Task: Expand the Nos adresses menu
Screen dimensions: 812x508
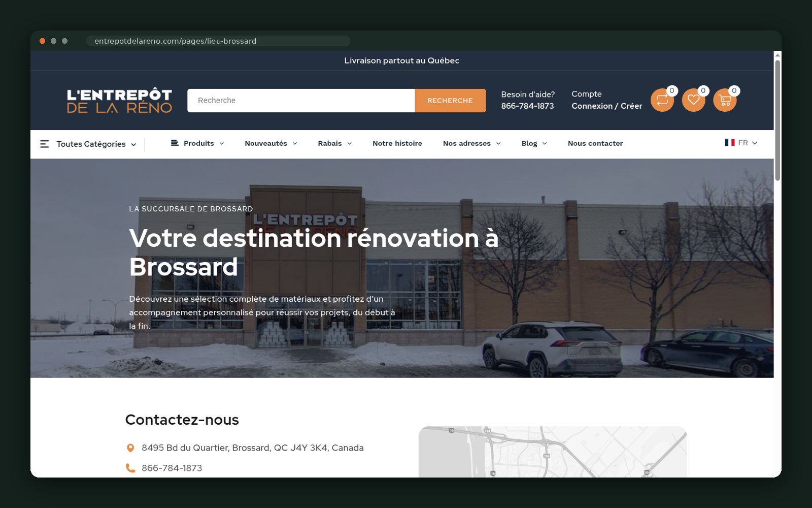Action: tap(472, 144)
